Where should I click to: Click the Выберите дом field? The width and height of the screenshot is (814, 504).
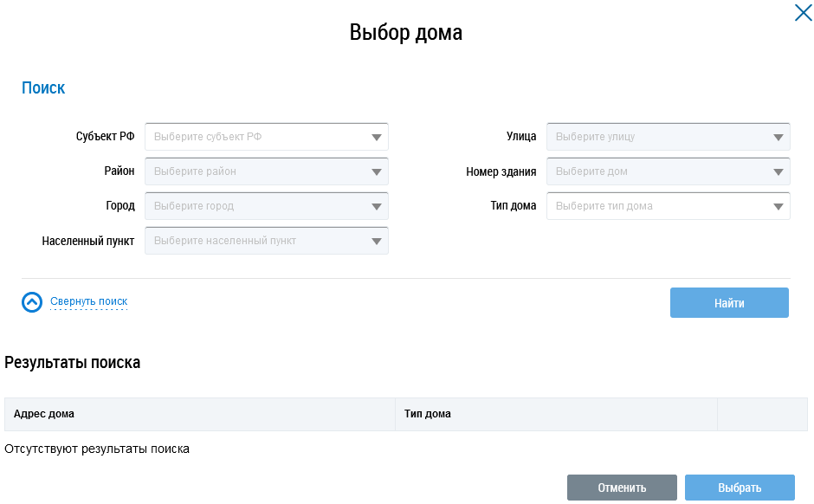658,171
